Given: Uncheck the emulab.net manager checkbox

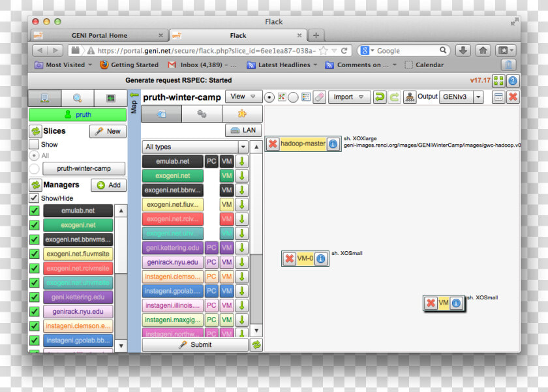Looking at the screenshot, I should click(34, 211).
